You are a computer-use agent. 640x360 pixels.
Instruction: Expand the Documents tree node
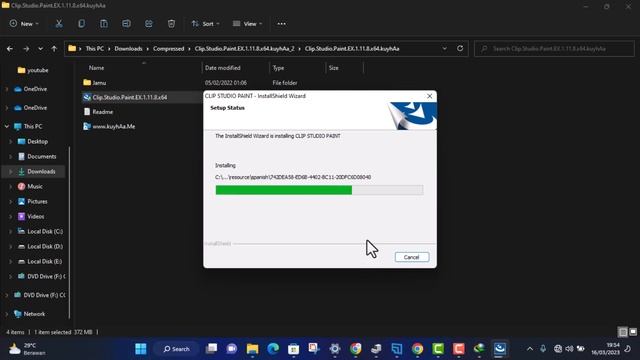pyautogui.click(x=11, y=156)
